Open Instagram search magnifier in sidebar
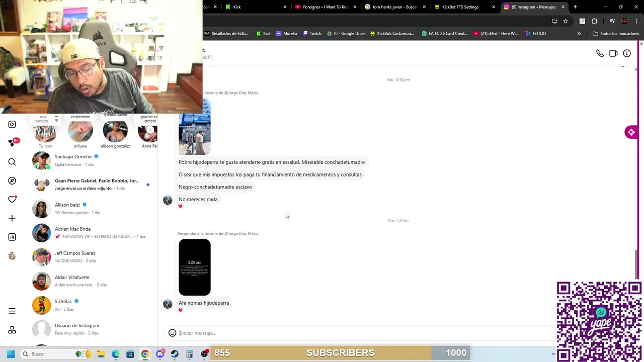644x362 pixels. (12, 162)
